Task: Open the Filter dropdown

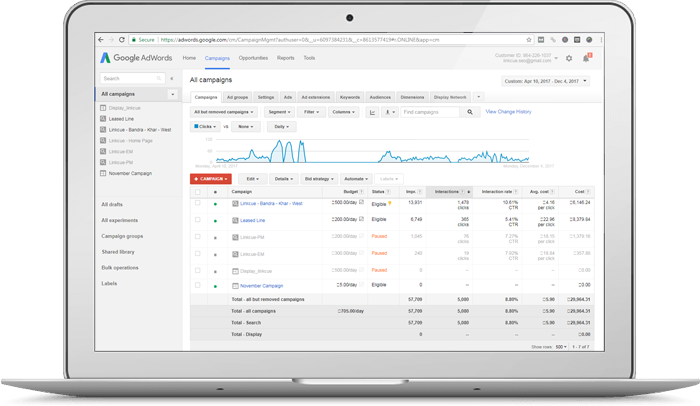Action: tap(312, 112)
